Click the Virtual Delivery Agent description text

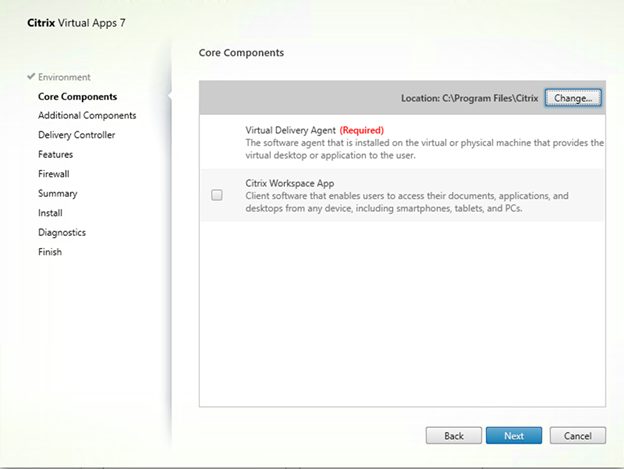(425, 149)
